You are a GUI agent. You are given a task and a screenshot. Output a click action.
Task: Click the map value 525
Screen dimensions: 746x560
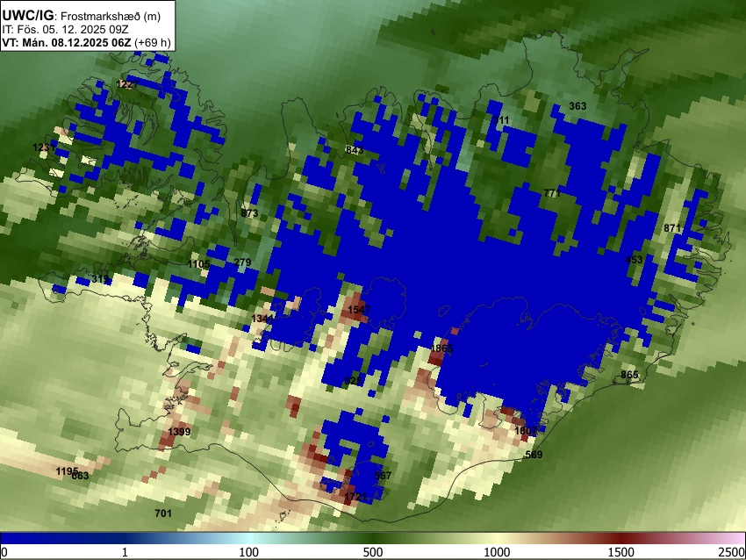click(353, 381)
